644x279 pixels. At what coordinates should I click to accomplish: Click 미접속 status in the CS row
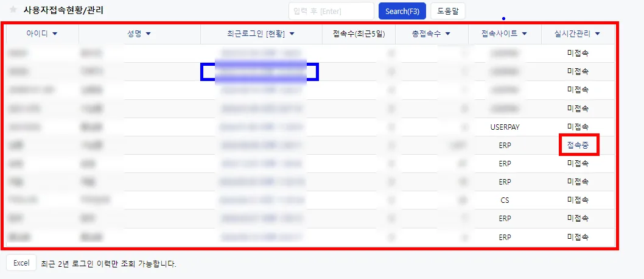point(578,200)
